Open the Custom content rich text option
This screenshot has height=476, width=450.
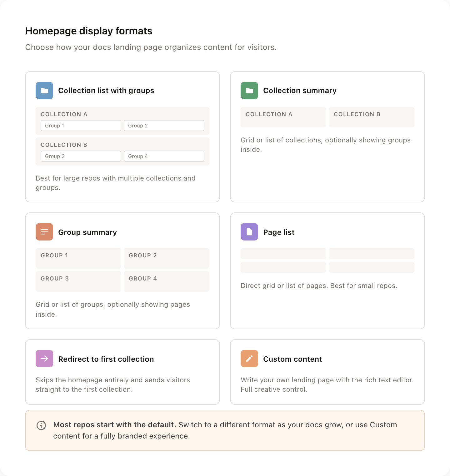327,372
